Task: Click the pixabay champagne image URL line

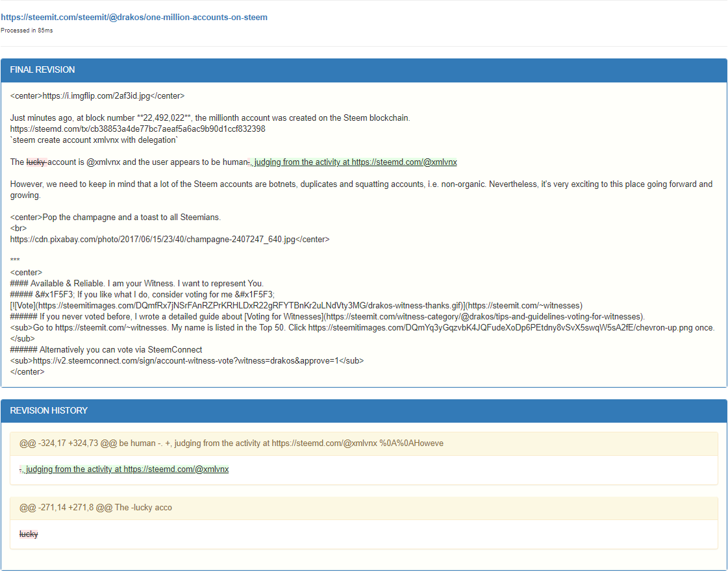Action: [170, 240]
